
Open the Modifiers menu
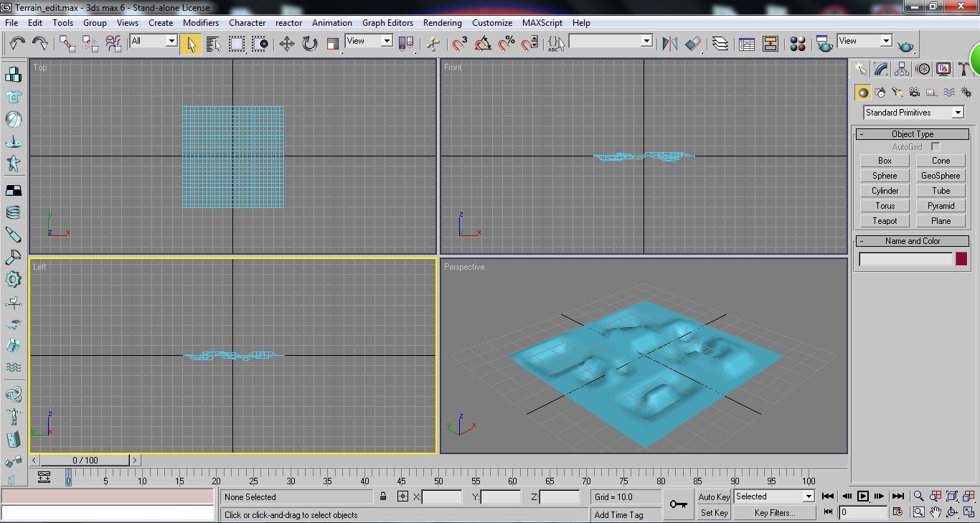(x=200, y=22)
